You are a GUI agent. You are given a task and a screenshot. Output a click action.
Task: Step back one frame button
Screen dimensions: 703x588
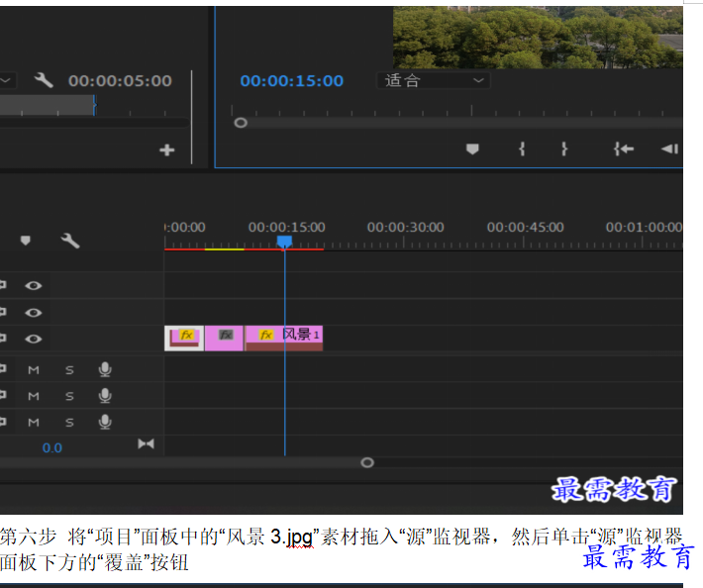point(669,148)
